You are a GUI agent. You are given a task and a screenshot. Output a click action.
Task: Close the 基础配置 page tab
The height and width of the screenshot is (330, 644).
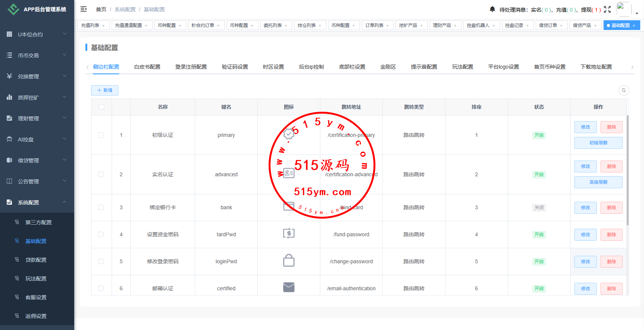tap(634, 25)
